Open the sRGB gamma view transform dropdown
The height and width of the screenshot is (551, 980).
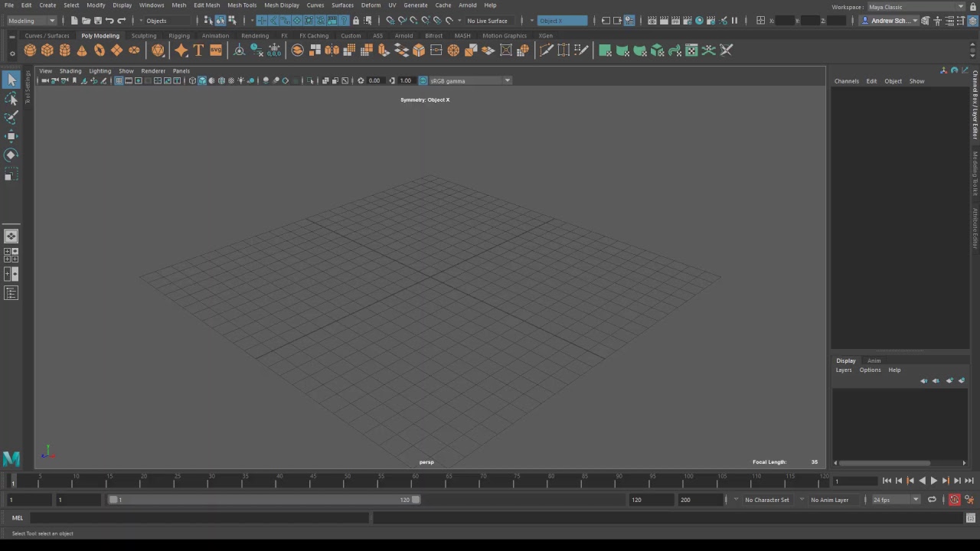(x=470, y=80)
